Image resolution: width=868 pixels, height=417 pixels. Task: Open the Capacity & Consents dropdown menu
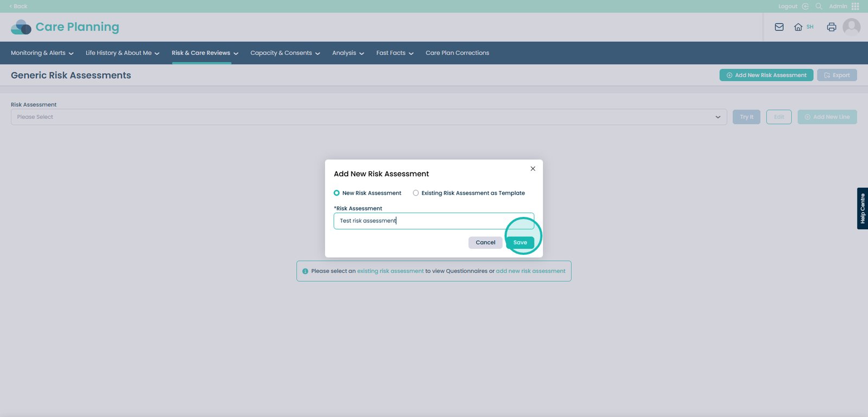tap(285, 53)
